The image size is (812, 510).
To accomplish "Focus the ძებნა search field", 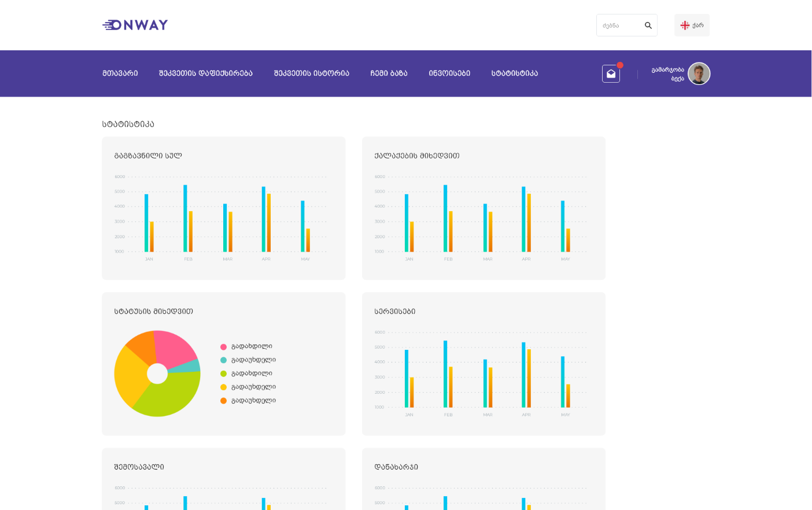I will click(626, 25).
